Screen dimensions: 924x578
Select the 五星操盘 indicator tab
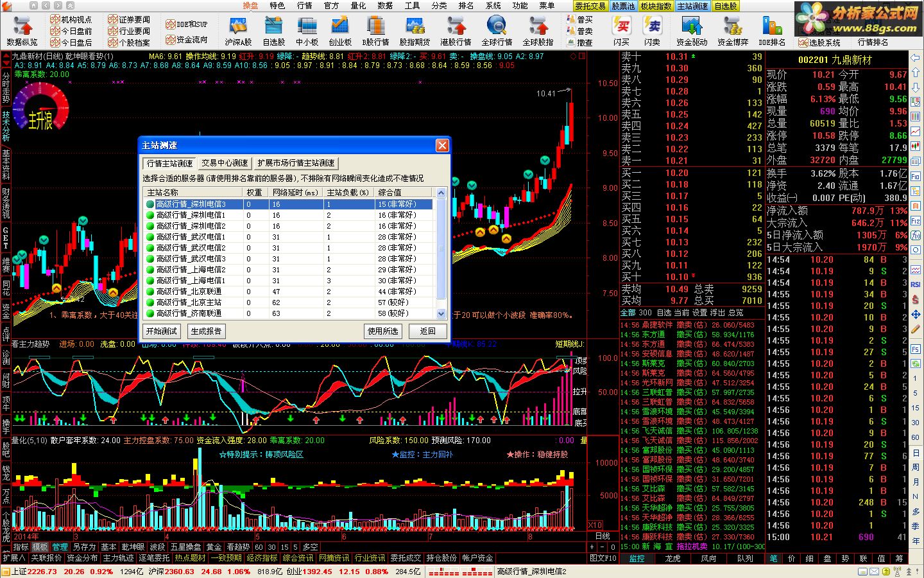pos(185,547)
